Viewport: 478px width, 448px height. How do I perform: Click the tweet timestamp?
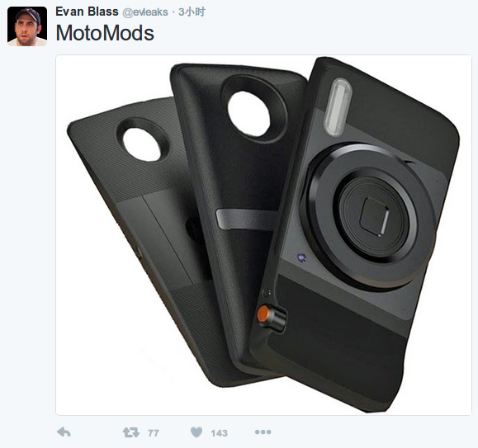tap(192, 12)
